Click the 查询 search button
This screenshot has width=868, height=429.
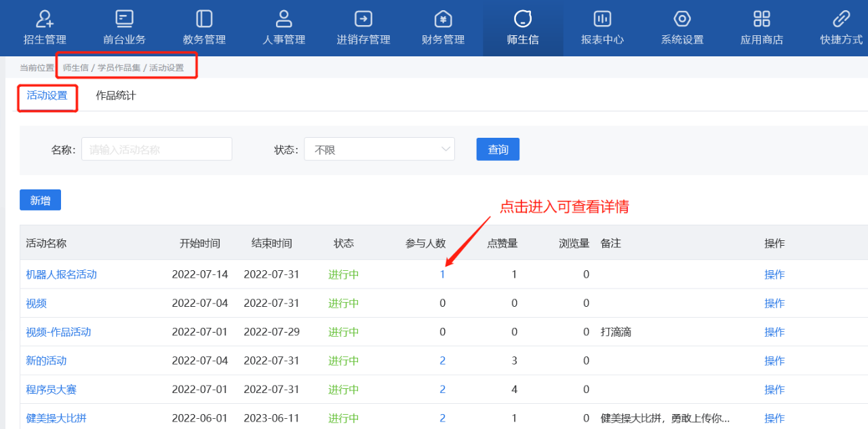[x=498, y=149]
